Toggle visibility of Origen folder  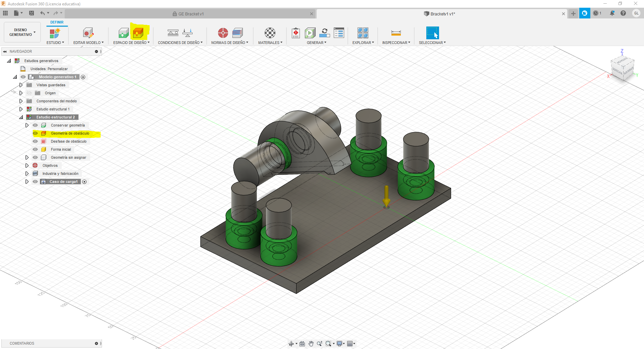click(x=29, y=93)
